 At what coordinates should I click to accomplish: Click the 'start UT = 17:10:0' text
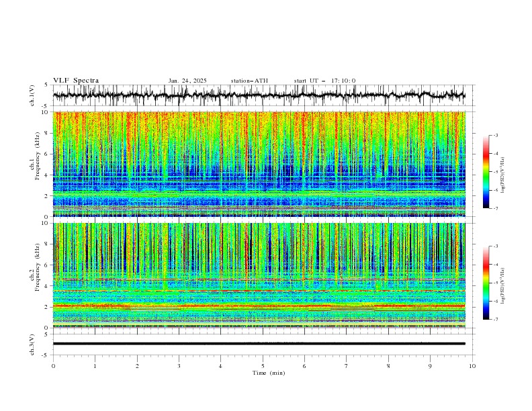[324, 81]
